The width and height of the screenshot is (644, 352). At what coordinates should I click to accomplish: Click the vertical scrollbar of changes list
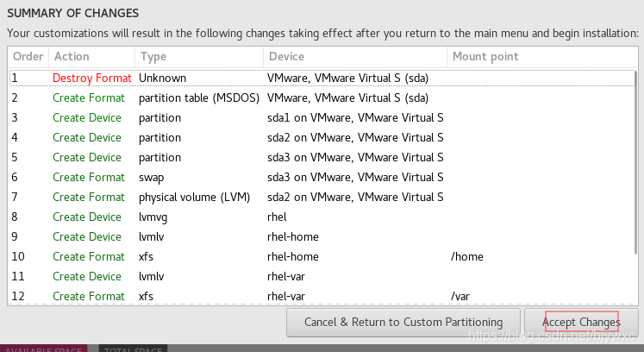click(636, 173)
